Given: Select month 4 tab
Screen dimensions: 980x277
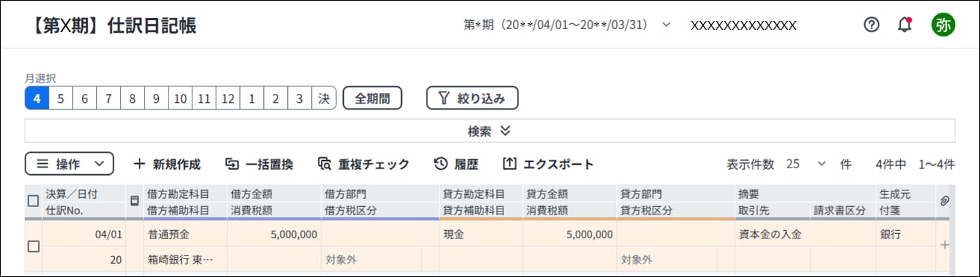Looking at the screenshot, I should pyautogui.click(x=37, y=98).
